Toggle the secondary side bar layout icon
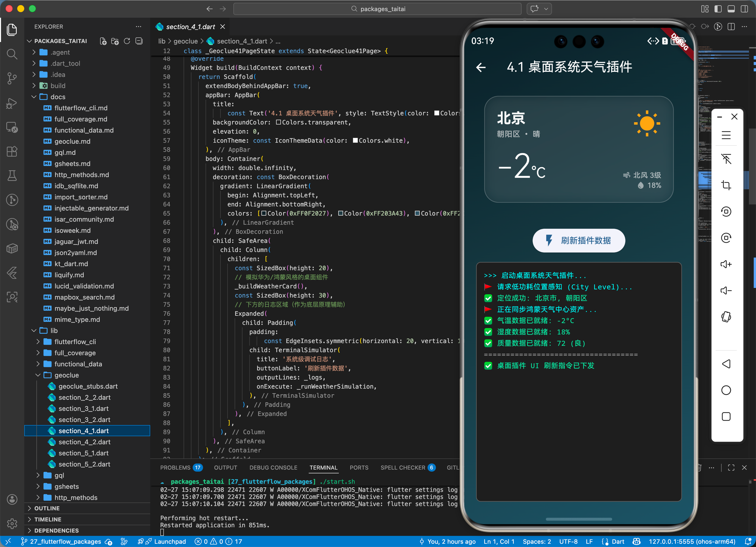Viewport: 756px width, 547px height. (x=744, y=9)
